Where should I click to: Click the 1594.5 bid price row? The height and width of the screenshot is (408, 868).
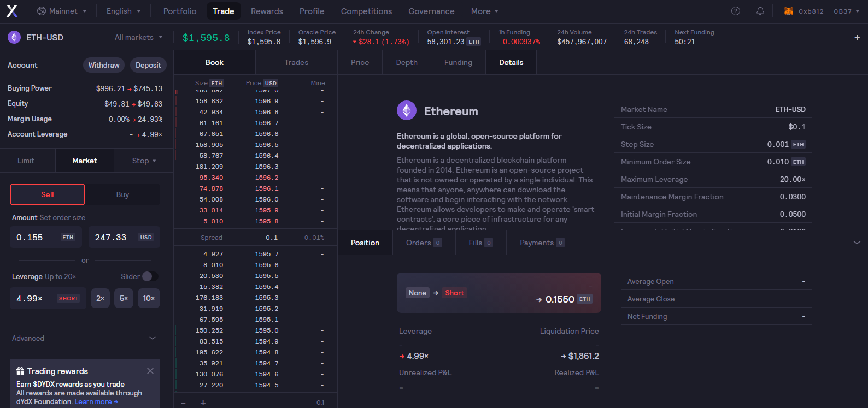pos(256,385)
